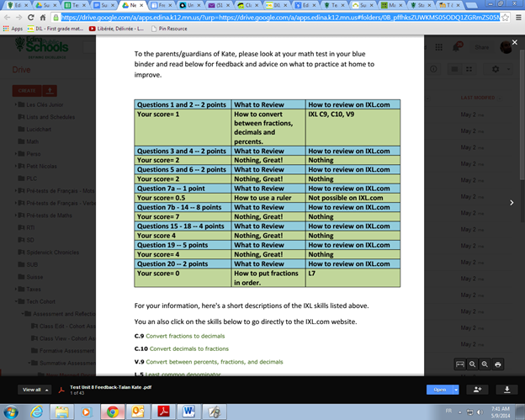The width and height of the screenshot is (525, 420).
Task: Select the Lucidchart folder in sidebar
Action: 34,130
